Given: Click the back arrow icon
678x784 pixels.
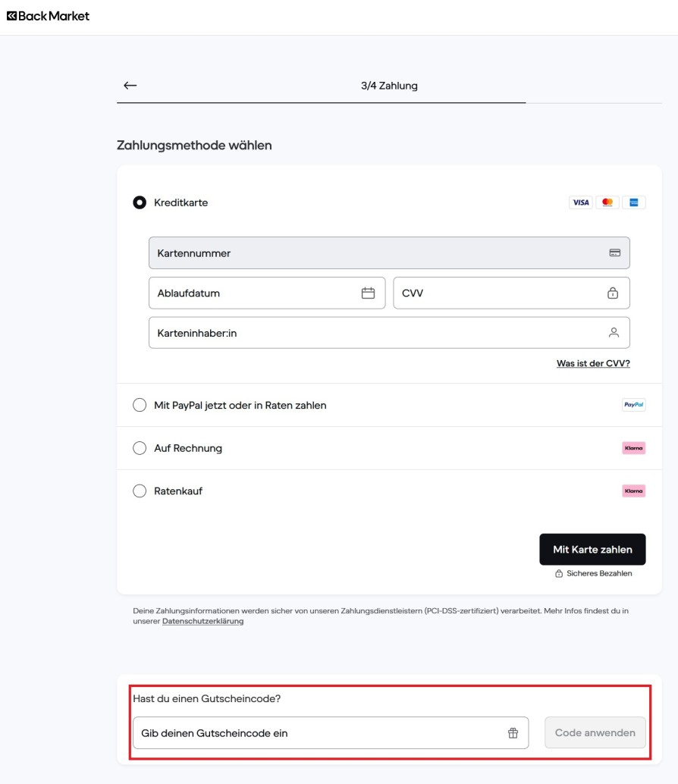Looking at the screenshot, I should pos(130,86).
